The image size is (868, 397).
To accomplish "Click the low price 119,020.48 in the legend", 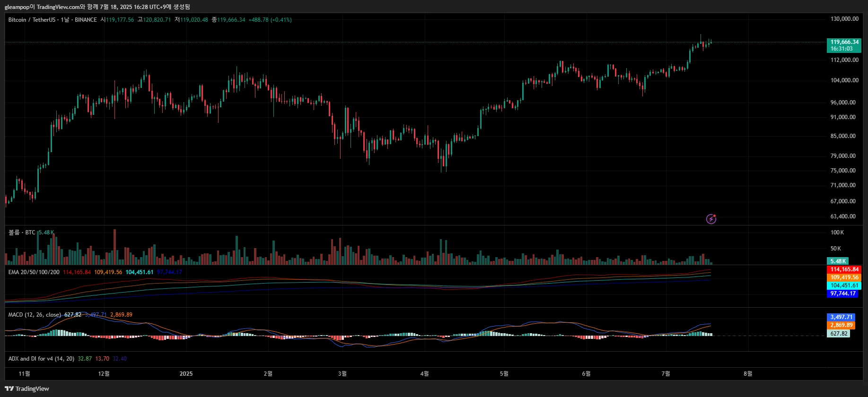I will [x=194, y=20].
